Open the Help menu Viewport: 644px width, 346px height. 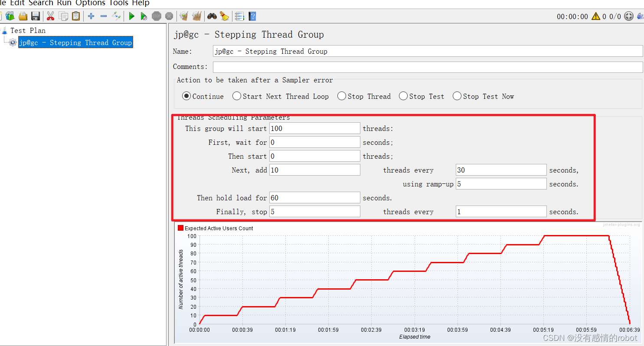pyautogui.click(x=141, y=3)
